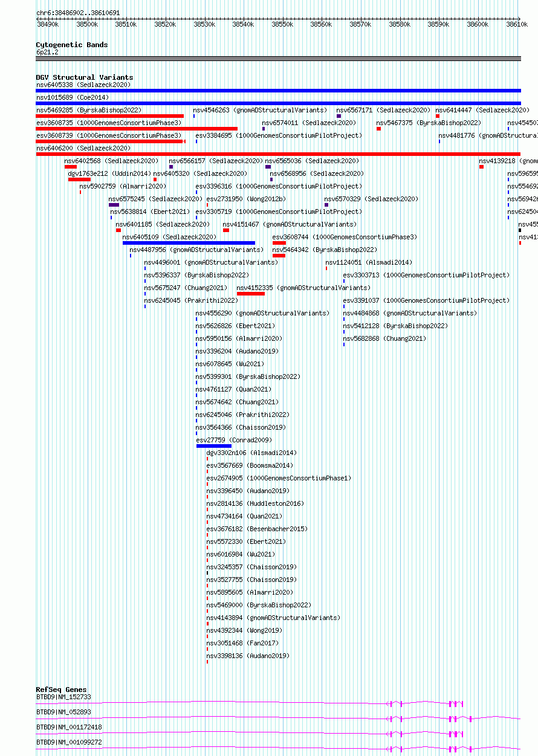Viewport: 538px width, 756px height.
Task: Click BTBD9|NM_152733 transcript label
Action: coord(63,697)
